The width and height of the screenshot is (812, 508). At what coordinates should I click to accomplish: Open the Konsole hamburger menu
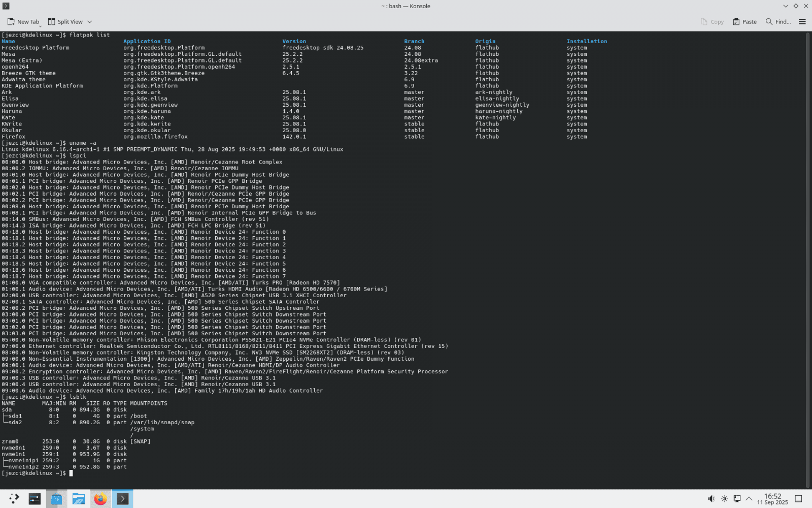click(x=802, y=22)
